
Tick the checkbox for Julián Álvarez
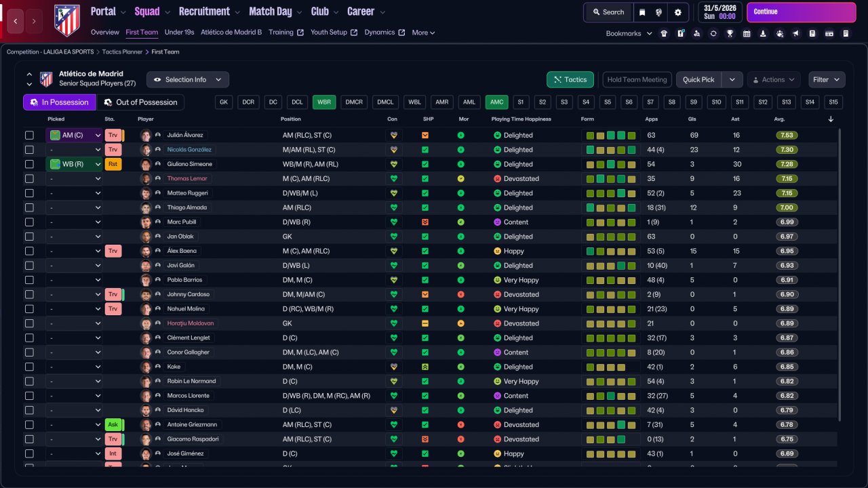click(29, 136)
